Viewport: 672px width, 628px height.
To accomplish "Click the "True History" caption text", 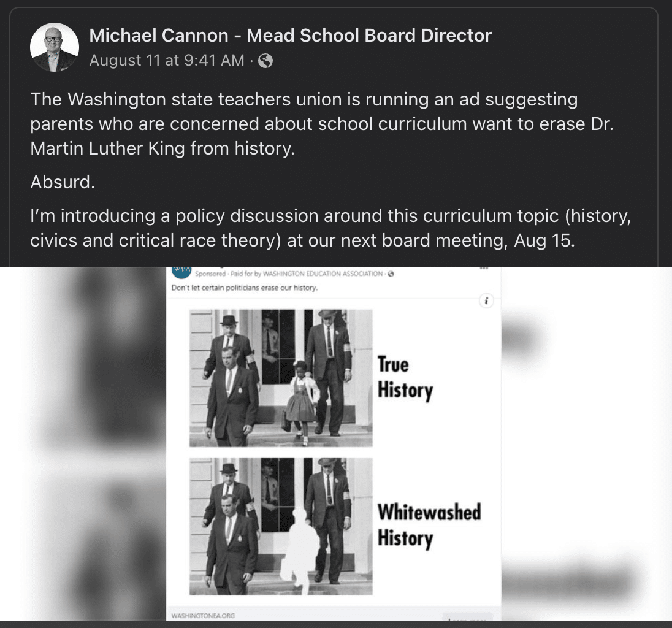I will pyautogui.click(x=405, y=377).
